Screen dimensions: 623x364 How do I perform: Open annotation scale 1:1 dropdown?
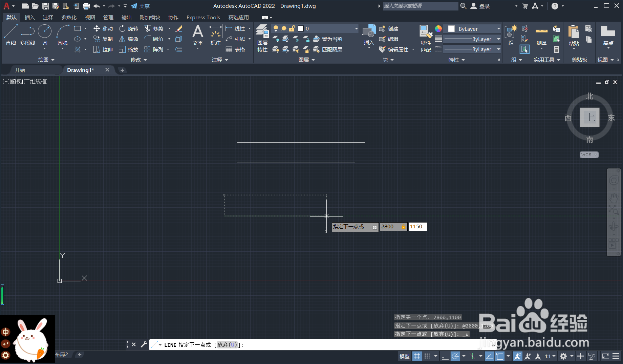550,356
